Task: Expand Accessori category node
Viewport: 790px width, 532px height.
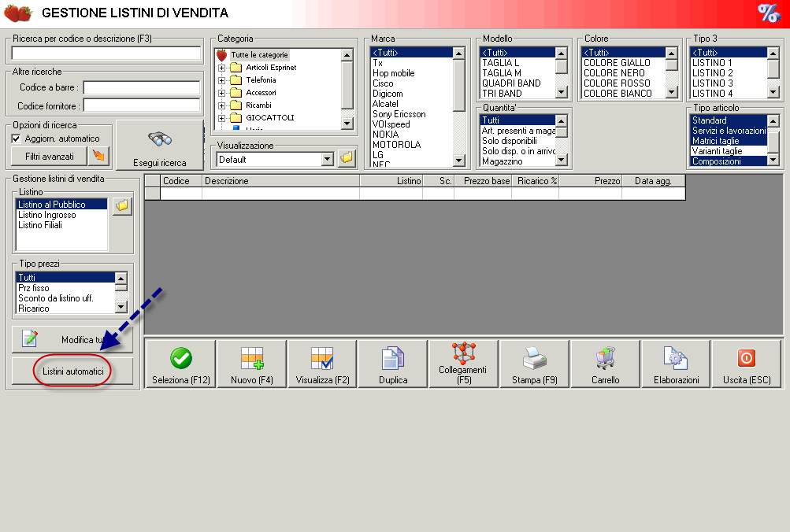Action: (221, 93)
